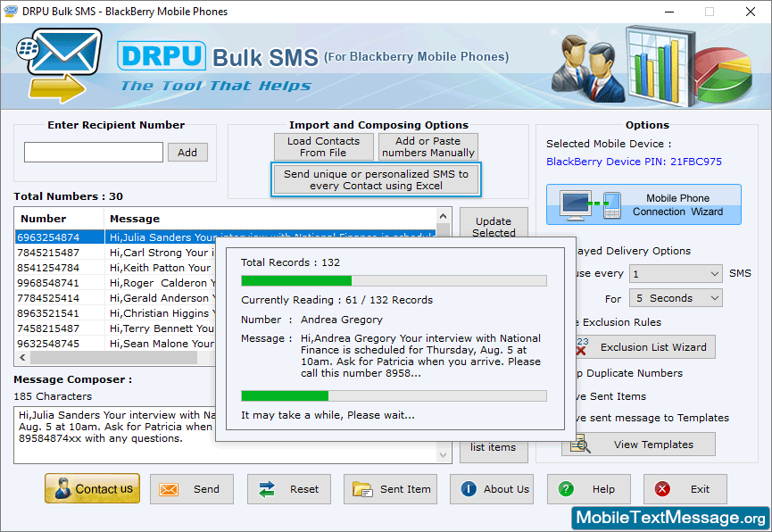Click the Reset arrows icon
This screenshot has height=532, width=772.
[267, 489]
